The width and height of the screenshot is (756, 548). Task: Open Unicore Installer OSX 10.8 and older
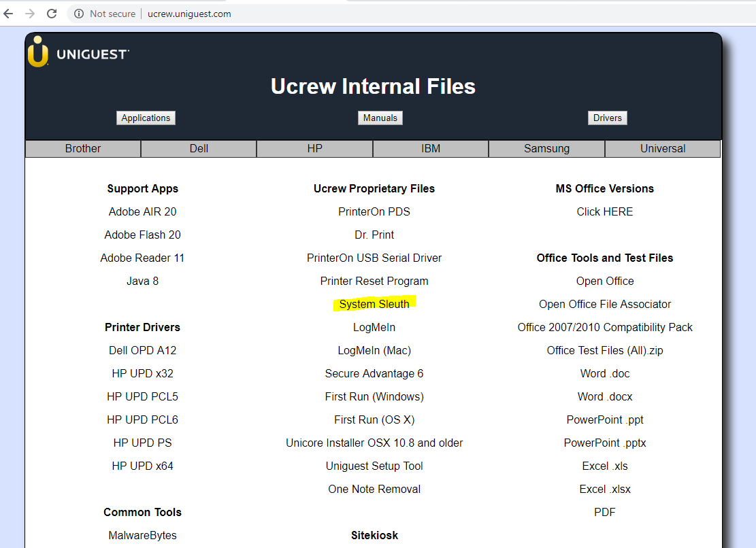[x=374, y=443]
